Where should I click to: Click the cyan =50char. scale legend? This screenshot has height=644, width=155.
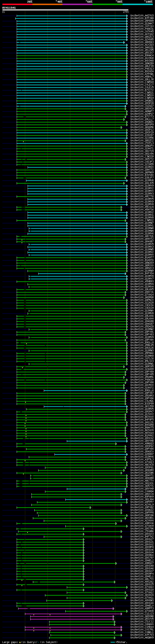pyautogui.click(x=119, y=642)
